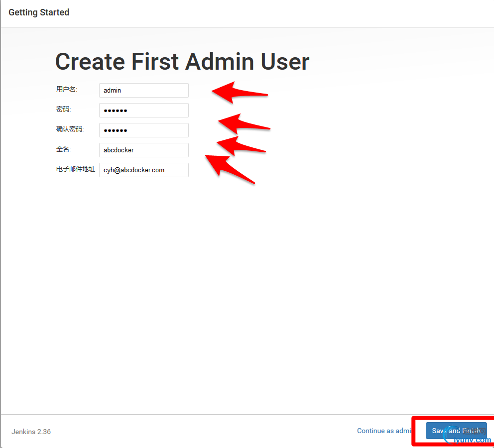The width and height of the screenshot is (494, 448).
Task: Click the Jenkins 2.36 version text
Action: point(31,432)
